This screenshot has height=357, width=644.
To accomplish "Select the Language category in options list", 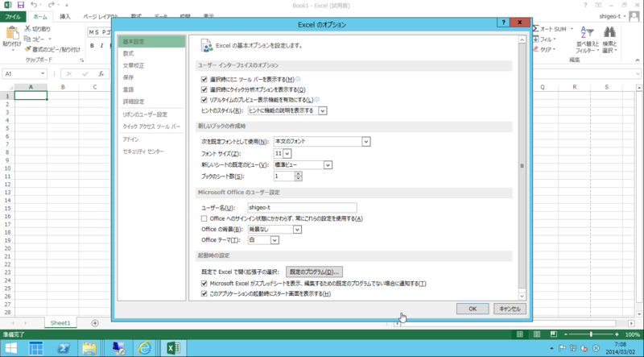I will pos(151,89).
